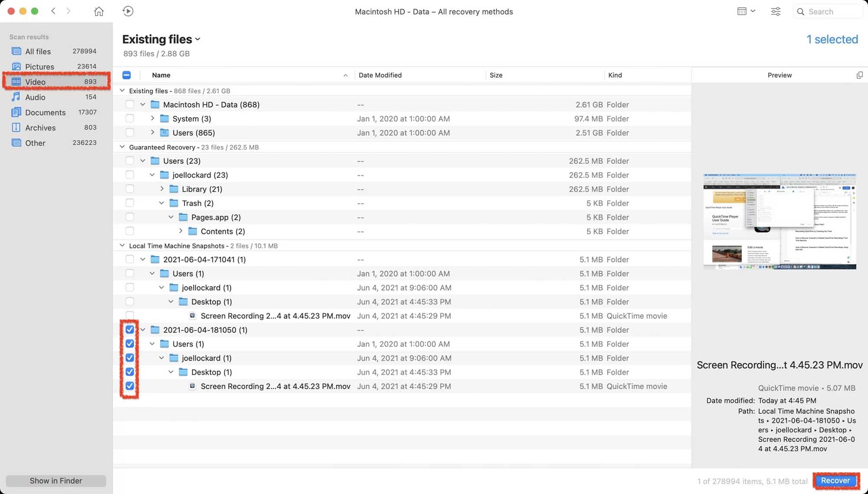Open the view mode selector icon
This screenshot has height=494, width=868.
746,11
